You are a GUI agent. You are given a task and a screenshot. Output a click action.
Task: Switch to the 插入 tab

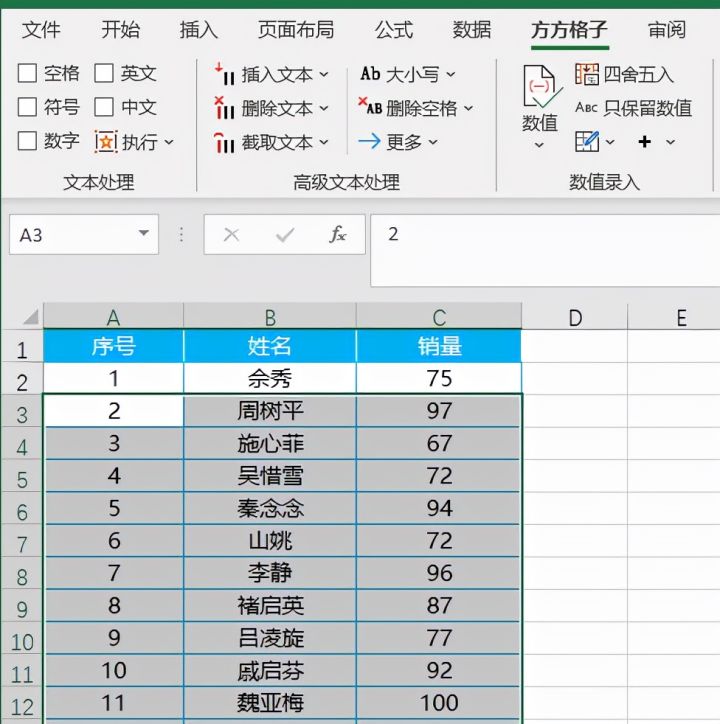199,30
